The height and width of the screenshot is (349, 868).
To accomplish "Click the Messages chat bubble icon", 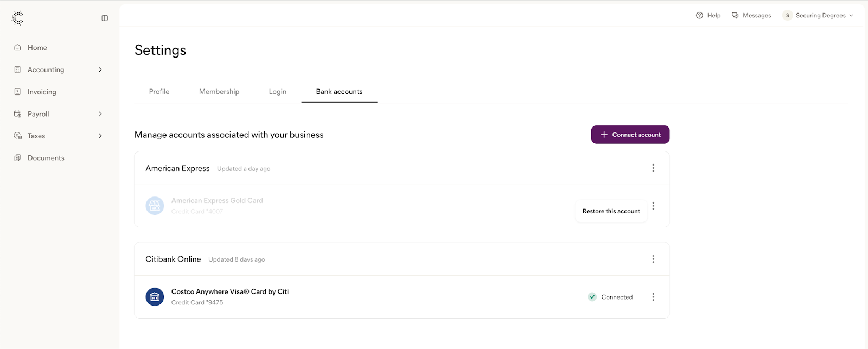I will tap(735, 15).
